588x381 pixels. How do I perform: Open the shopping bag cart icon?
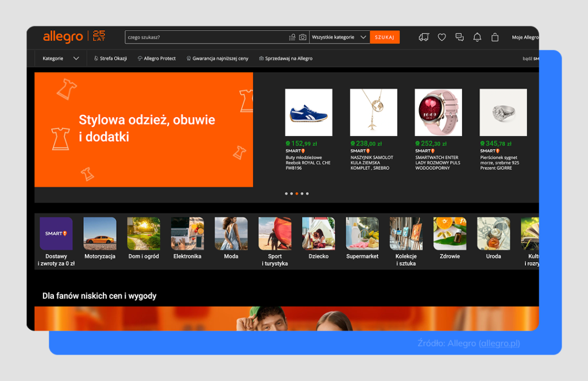click(x=495, y=37)
